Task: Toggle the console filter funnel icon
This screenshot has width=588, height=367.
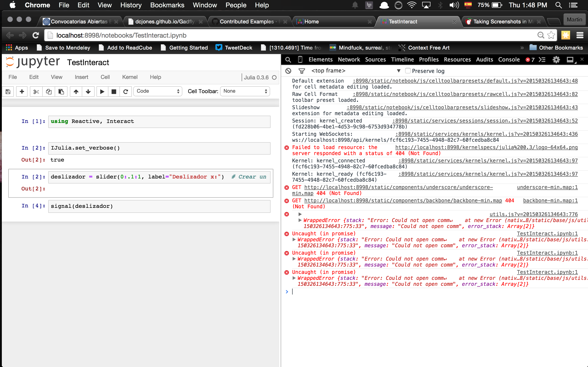Action: 302,71
